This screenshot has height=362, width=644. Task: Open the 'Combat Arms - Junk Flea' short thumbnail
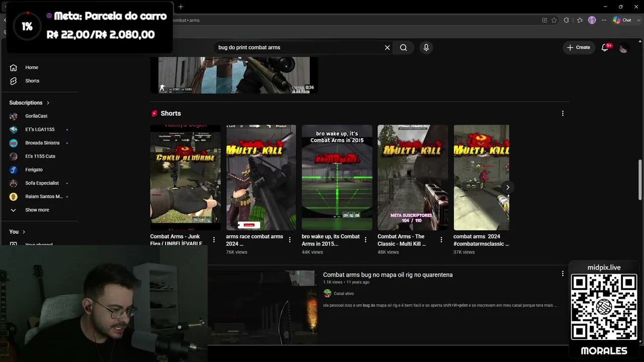[x=185, y=177]
